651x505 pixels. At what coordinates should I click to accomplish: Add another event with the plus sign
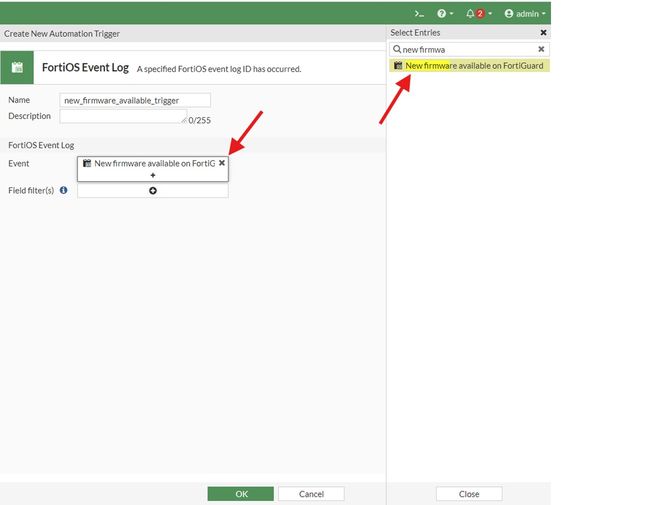pos(153,175)
